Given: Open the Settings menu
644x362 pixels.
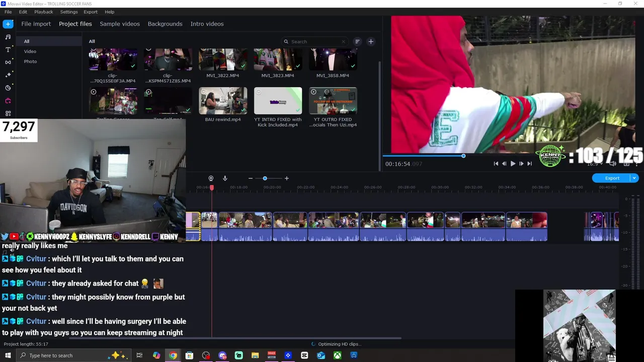Looking at the screenshot, I should pos(69,12).
